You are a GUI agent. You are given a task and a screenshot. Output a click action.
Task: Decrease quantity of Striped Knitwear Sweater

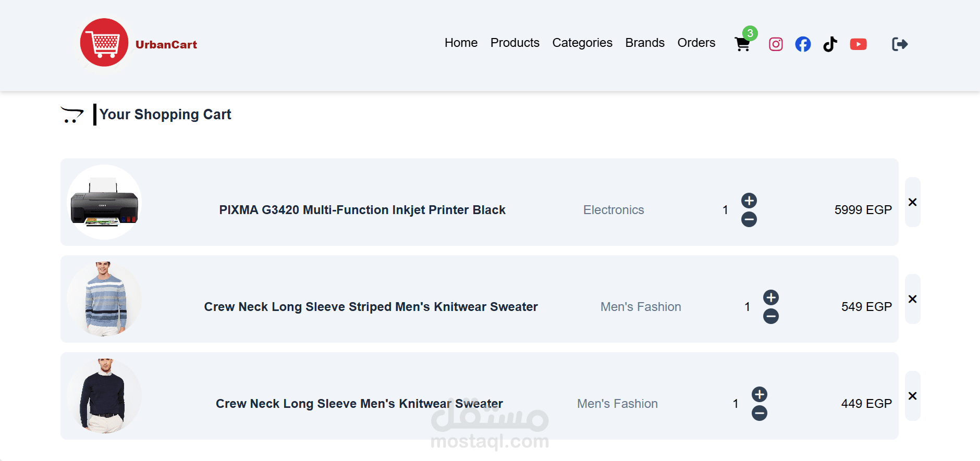[x=771, y=316]
